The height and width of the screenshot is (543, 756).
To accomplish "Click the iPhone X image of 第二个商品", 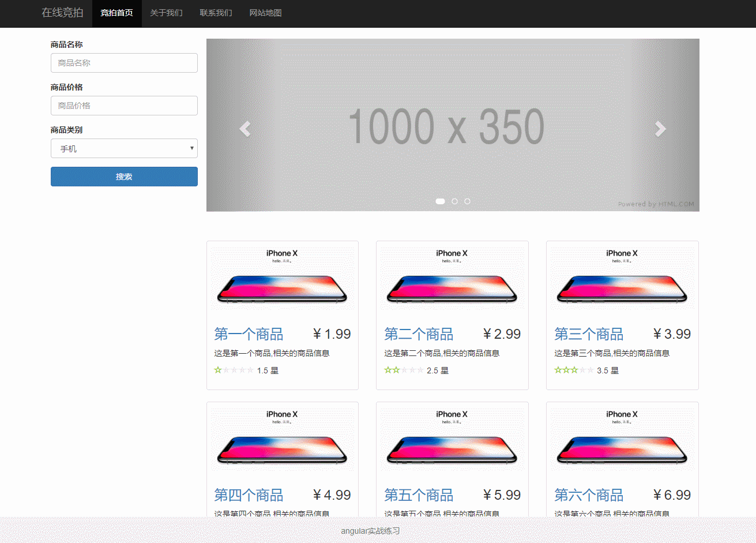I will point(452,279).
